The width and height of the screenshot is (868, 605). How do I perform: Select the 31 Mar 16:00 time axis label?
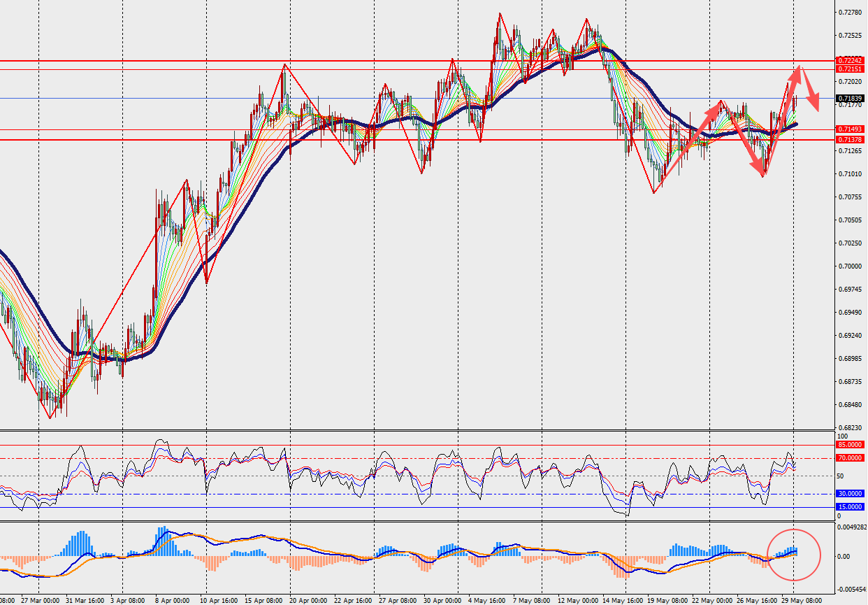(x=86, y=600)
